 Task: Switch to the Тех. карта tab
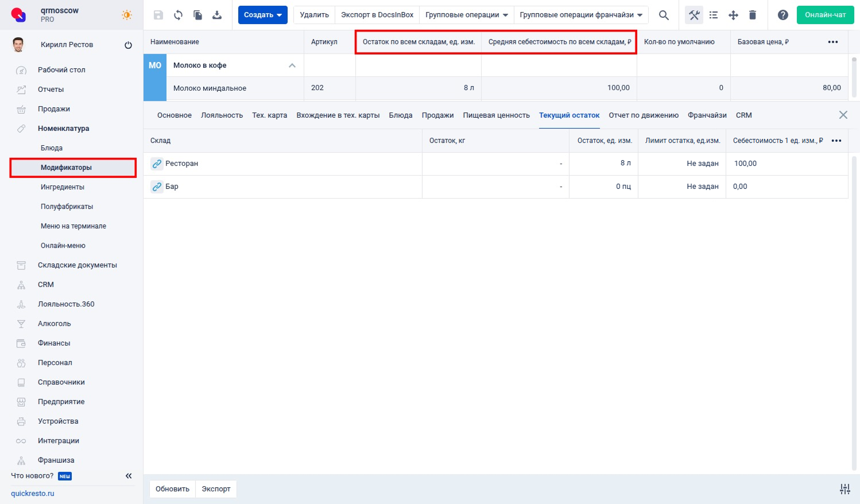pyautogui.click(x=269, y=115)
